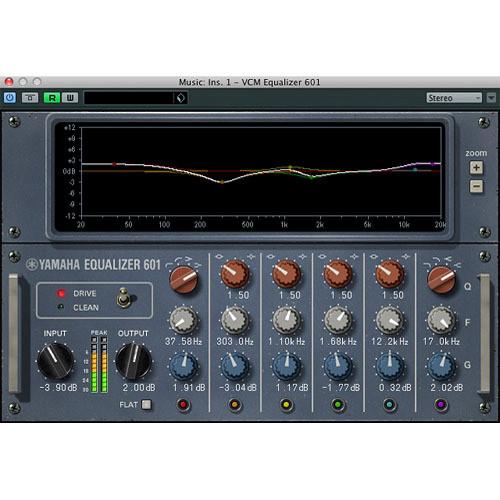Screen dimensions: 500x500
Task: Toggle the plugin power bypass button
Action: (10, 98)
